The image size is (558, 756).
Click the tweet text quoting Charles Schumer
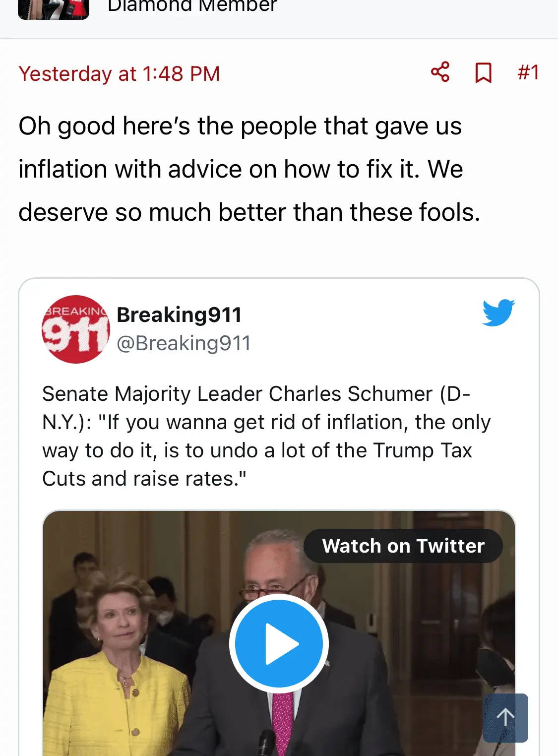click(x=266, y=436)
